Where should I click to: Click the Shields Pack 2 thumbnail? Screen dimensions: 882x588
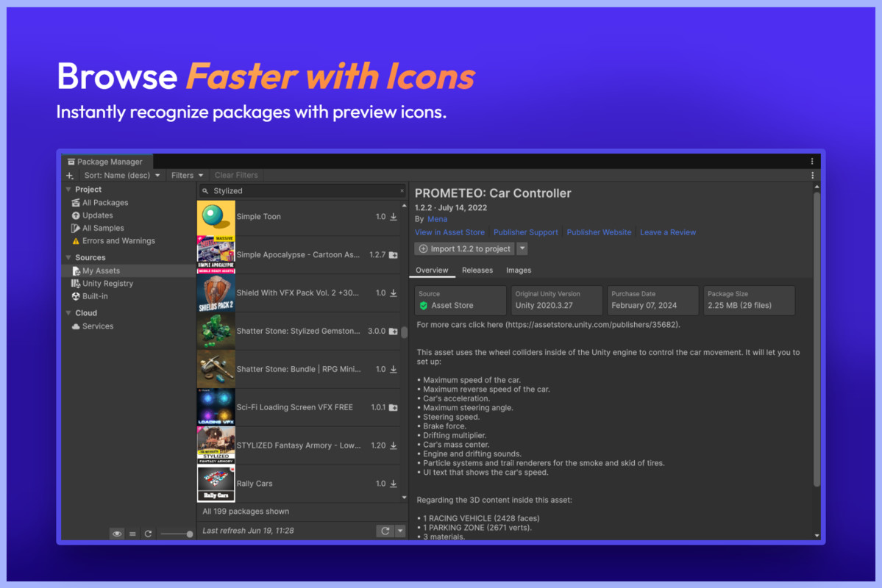tap(216, 293)
